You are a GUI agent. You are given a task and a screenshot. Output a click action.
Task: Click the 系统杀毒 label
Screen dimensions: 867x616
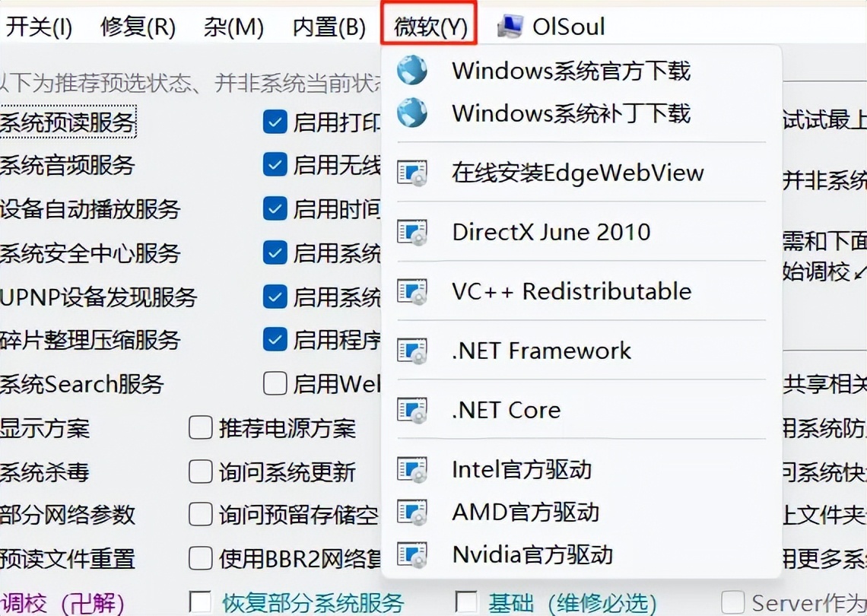tap(45, 472)
